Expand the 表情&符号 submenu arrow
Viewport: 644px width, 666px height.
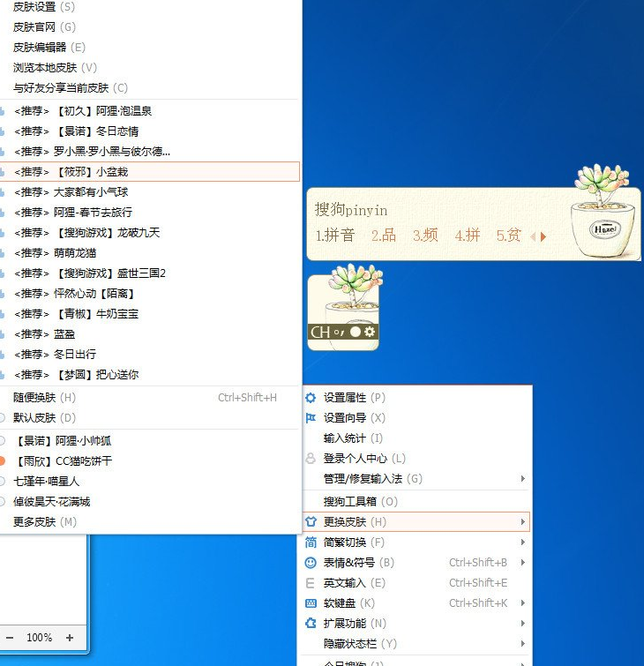(523, 563)
